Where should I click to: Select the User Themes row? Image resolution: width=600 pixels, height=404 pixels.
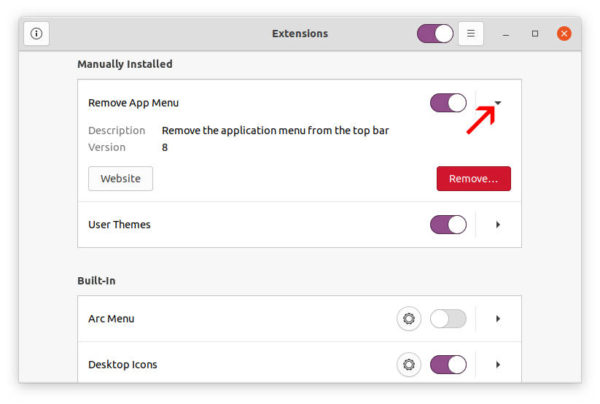click(x=299, y=225)
